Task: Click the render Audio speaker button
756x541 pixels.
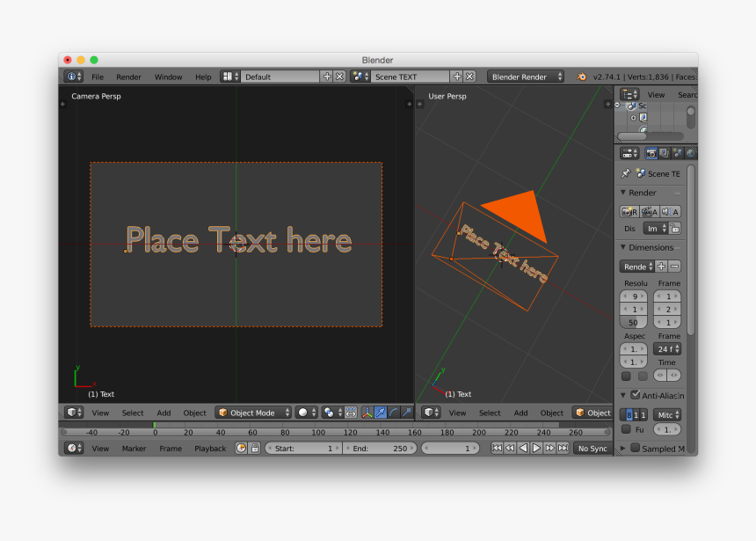Action: [670, 211]
